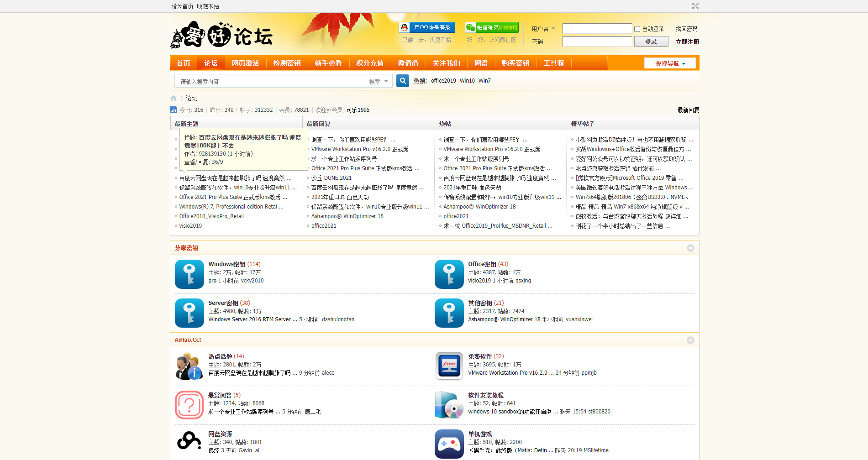
Task: Open the 关注我们 nav item
Action: pos(446,63)
